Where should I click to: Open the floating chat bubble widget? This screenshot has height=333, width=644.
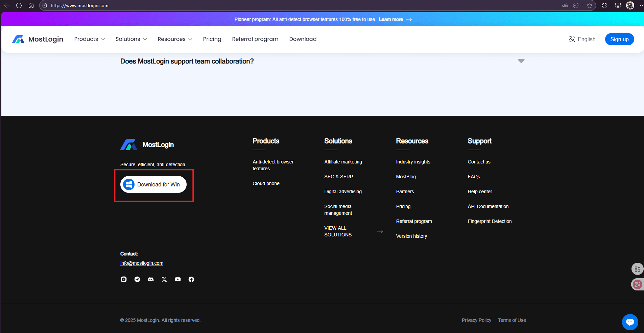[630, 322]
